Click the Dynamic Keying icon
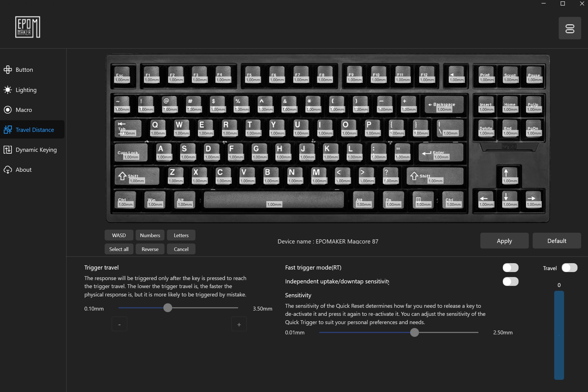The height and width of the screenshot is (392, 588). 8,150
